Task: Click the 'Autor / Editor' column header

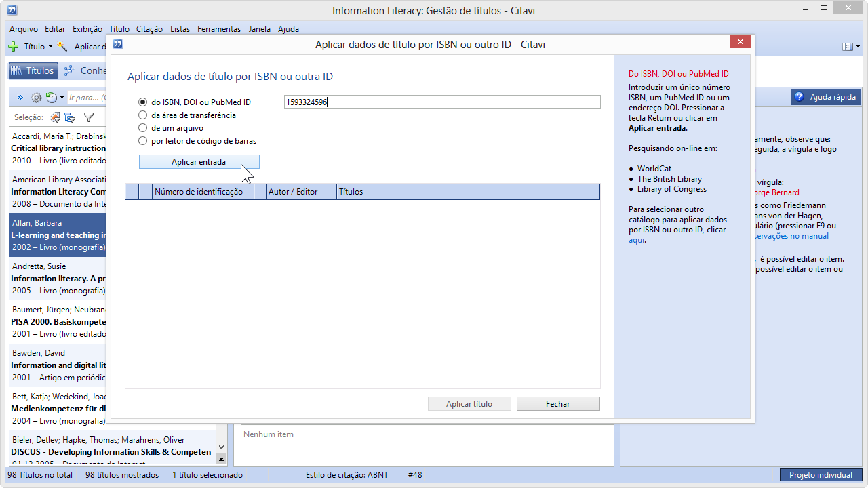Action: click(302, 192)
